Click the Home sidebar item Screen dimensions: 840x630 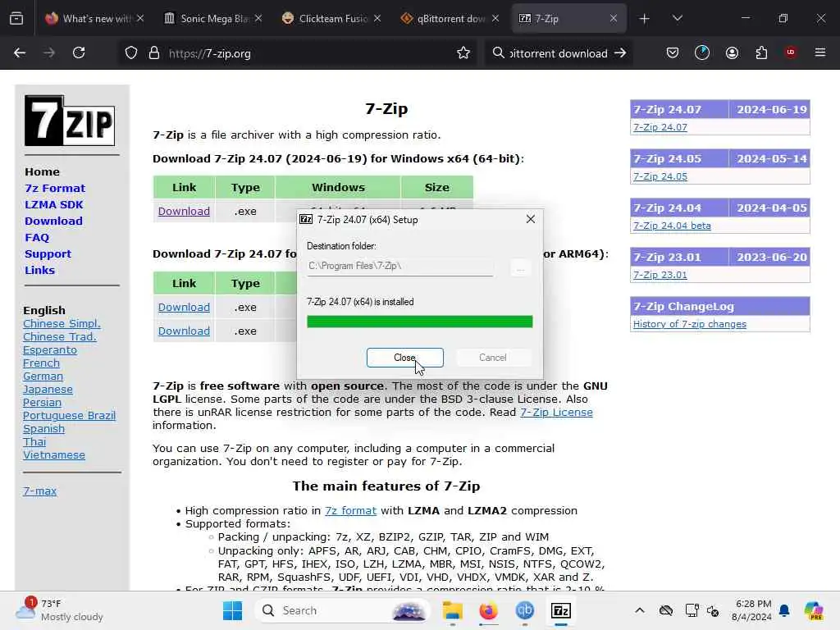42,172
